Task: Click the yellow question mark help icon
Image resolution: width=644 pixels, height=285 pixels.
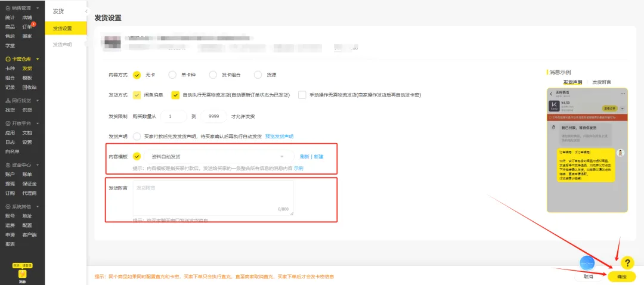Action: [627, 262]
